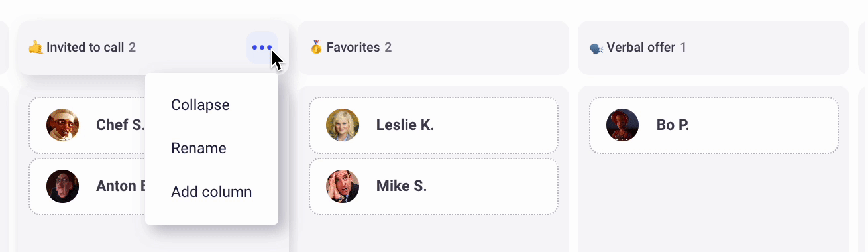Image resolution: width=868 pixels, height=252 pixels.
Task: Open the Mike S. candidate card
Action: (x=434, y=186)
